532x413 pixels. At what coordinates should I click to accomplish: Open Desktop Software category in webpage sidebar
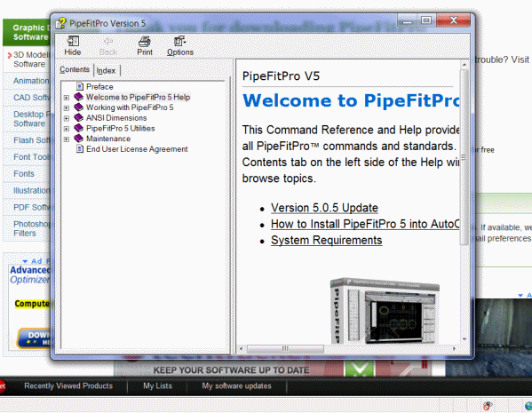31,119
